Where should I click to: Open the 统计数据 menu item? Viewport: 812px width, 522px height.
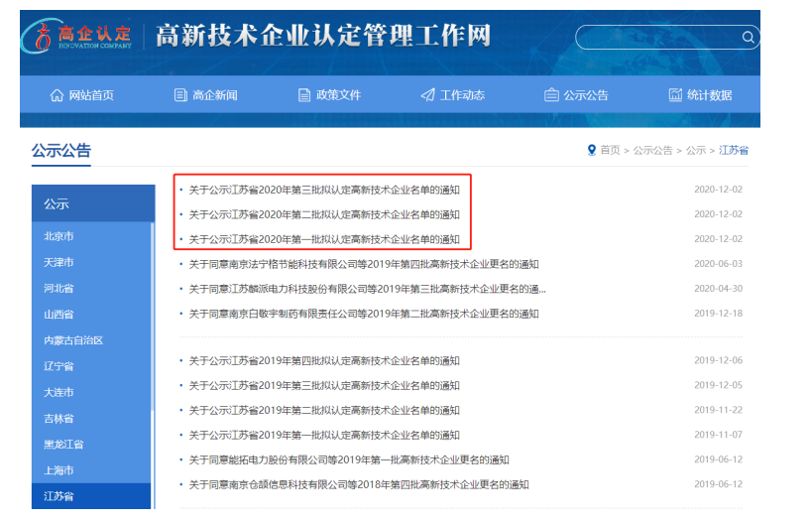[700, 95]
